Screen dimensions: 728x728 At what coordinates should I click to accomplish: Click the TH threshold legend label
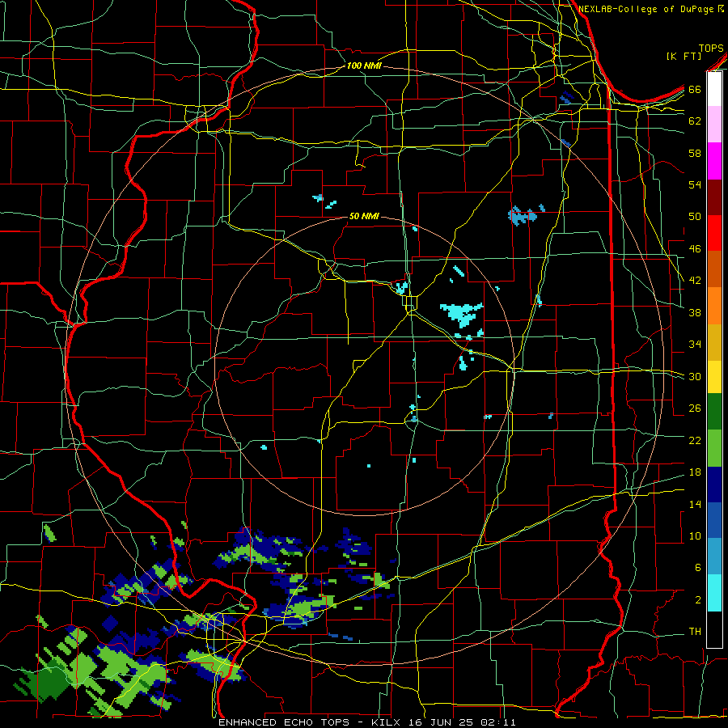695,632
